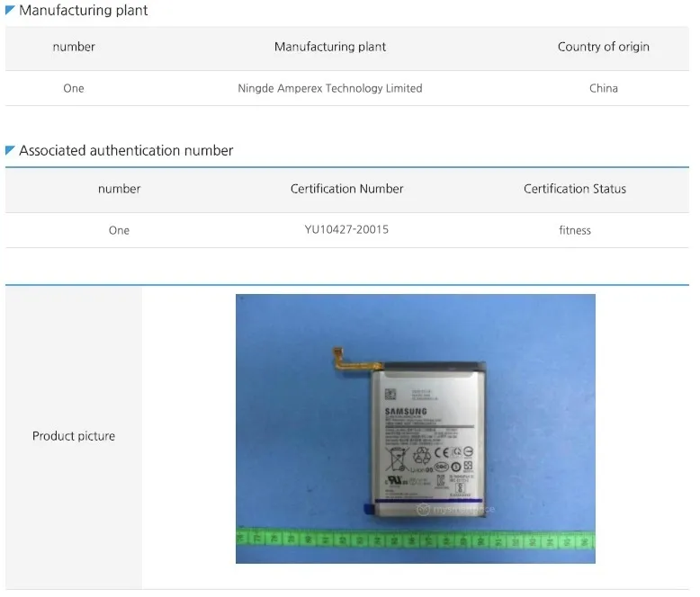700x597 pixels.
Task: Click 'One' in the Manufacturing plant row
Action: coord(74,88)
